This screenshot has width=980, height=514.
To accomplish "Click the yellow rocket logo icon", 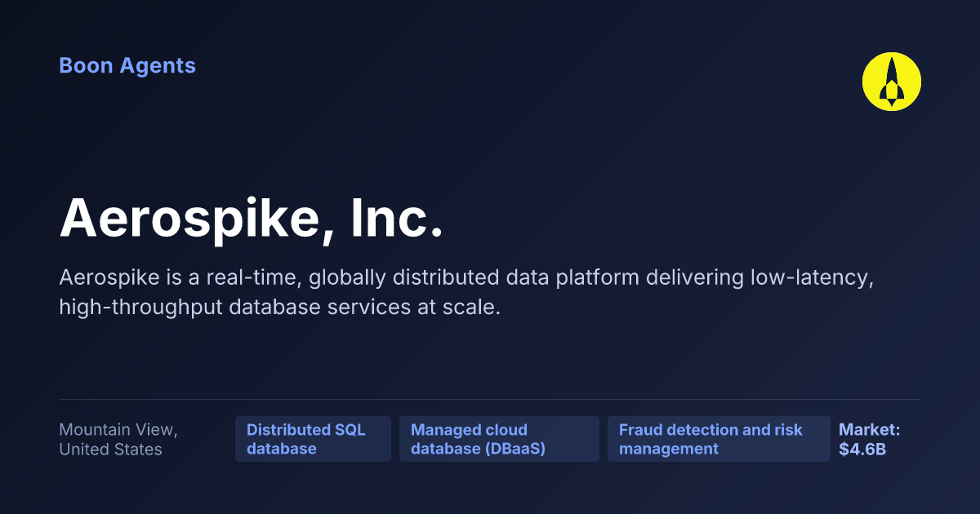I will 892,82.
